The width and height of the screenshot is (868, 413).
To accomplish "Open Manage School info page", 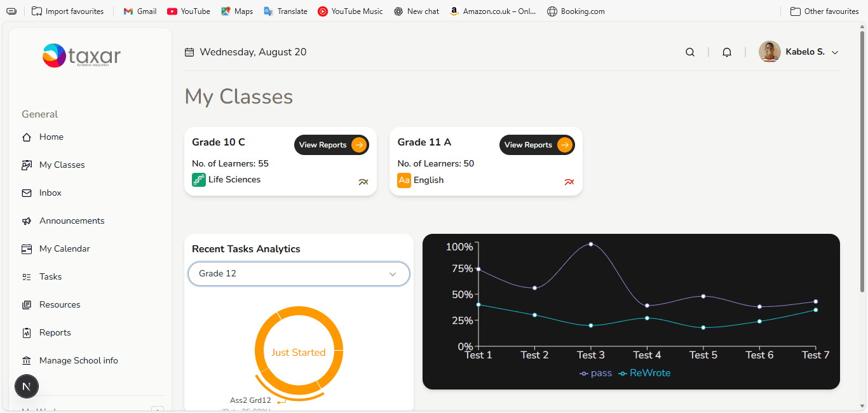I will (78, 360).
